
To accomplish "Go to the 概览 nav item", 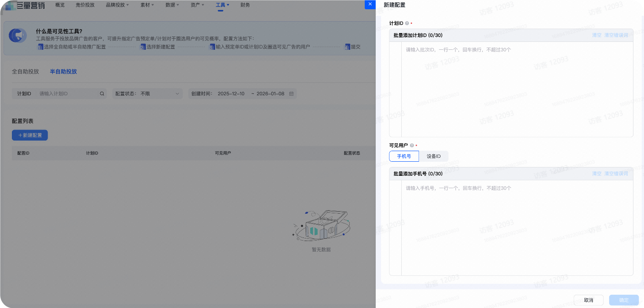I will pos(60,5).
